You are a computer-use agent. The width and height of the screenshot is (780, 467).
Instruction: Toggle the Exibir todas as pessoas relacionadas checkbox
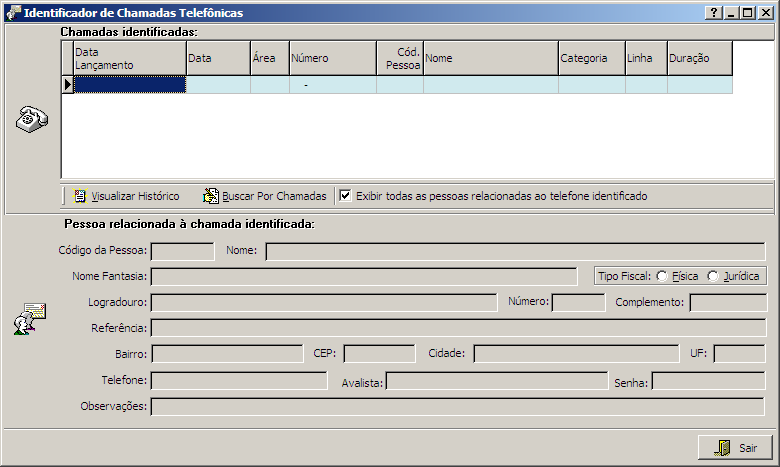[x=345, y=196]
